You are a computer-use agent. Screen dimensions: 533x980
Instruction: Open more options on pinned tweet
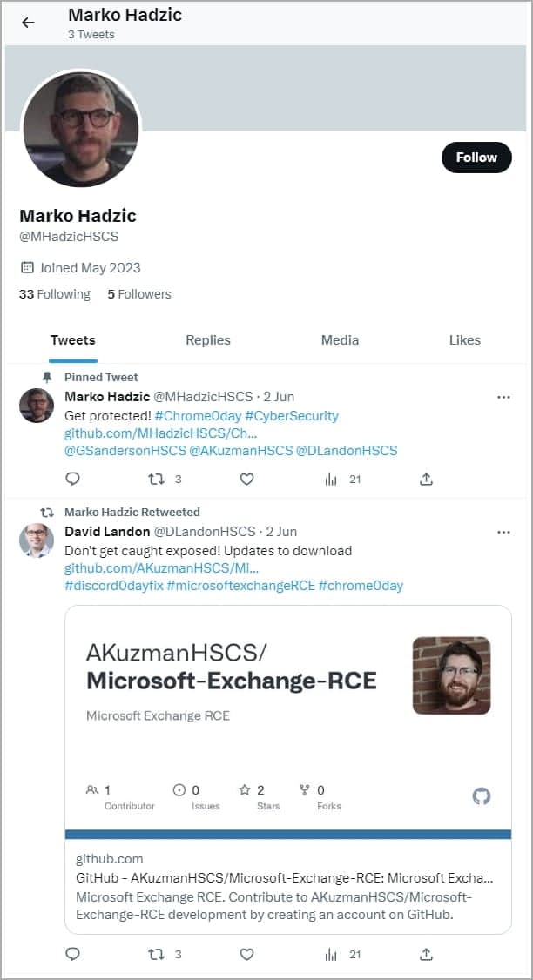point(503,397)
